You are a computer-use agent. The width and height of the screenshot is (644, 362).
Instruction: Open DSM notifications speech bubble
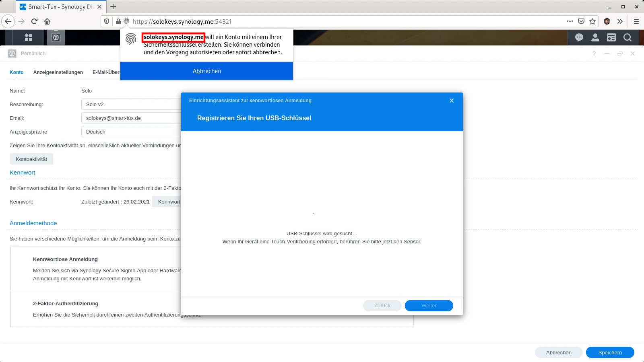[579, 37]
